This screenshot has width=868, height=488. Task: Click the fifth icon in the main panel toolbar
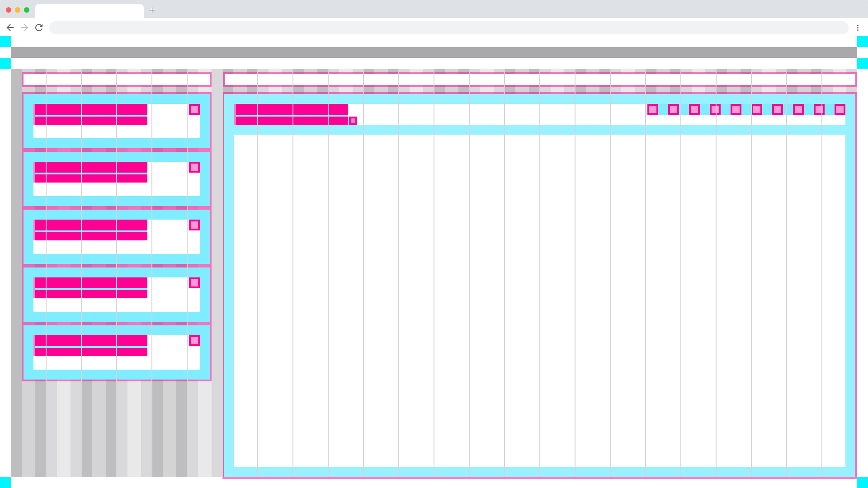736,109
